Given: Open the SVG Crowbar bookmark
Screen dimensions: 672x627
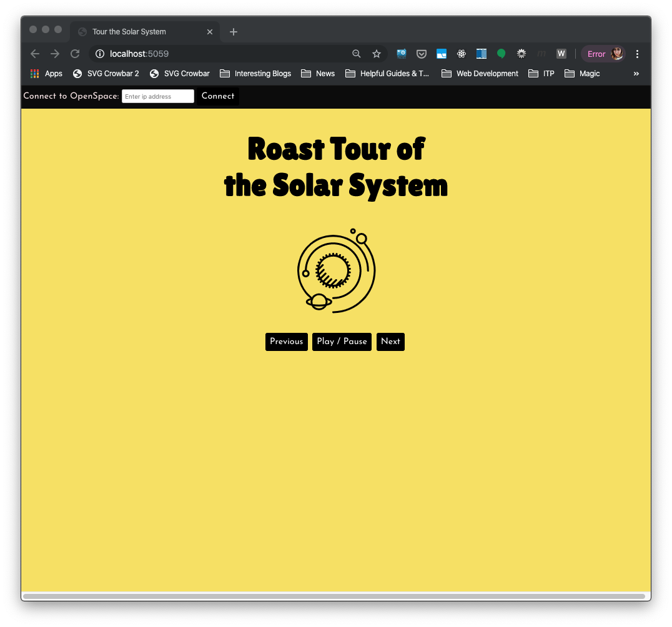Looking at the screenshot, I should click(180, 74).
